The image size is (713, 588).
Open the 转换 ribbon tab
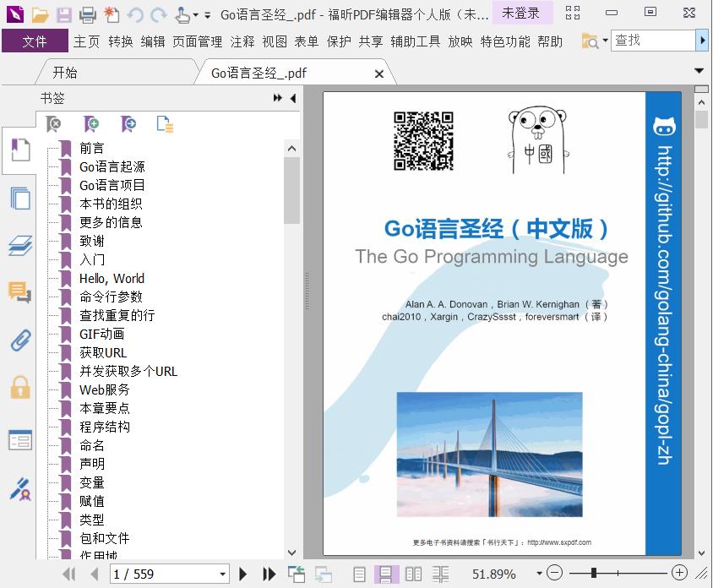click(x=121, y=41)
